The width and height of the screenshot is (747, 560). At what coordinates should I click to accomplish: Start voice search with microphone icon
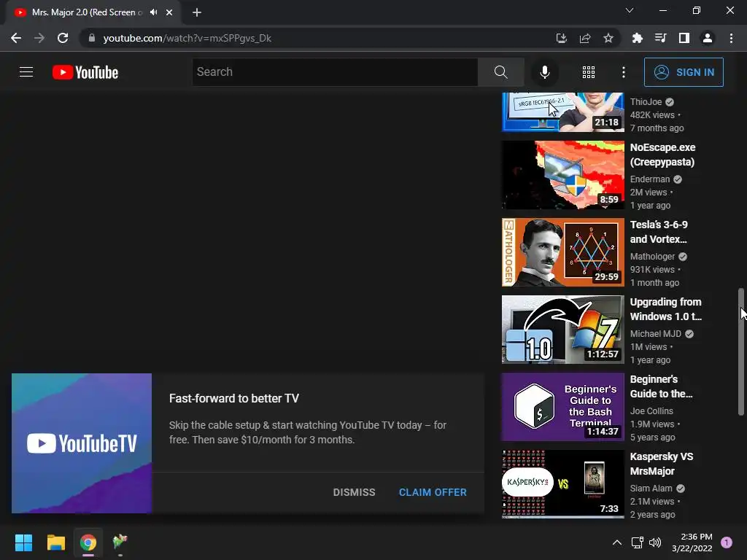point(544,72)
